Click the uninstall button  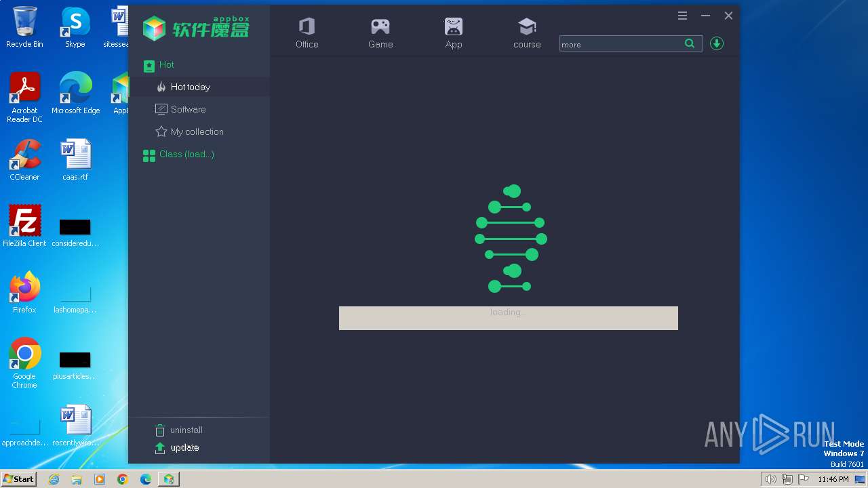click(179, 430)
